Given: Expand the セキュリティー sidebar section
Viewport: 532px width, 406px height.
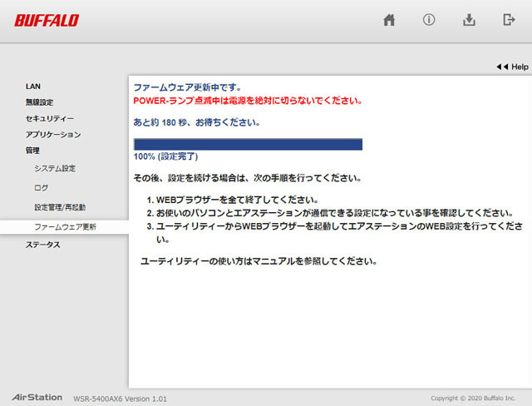Looking at the screenshot, I should click(x=49, y=119).
